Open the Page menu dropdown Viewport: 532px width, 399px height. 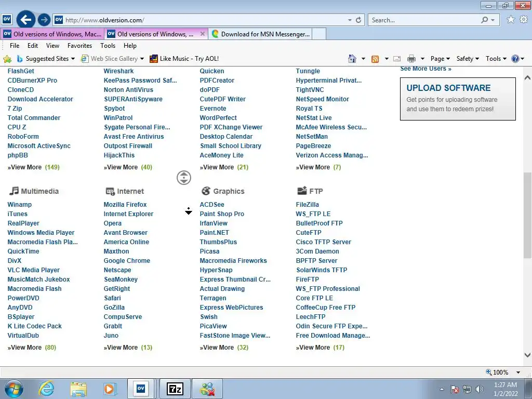tap(440, 59)
